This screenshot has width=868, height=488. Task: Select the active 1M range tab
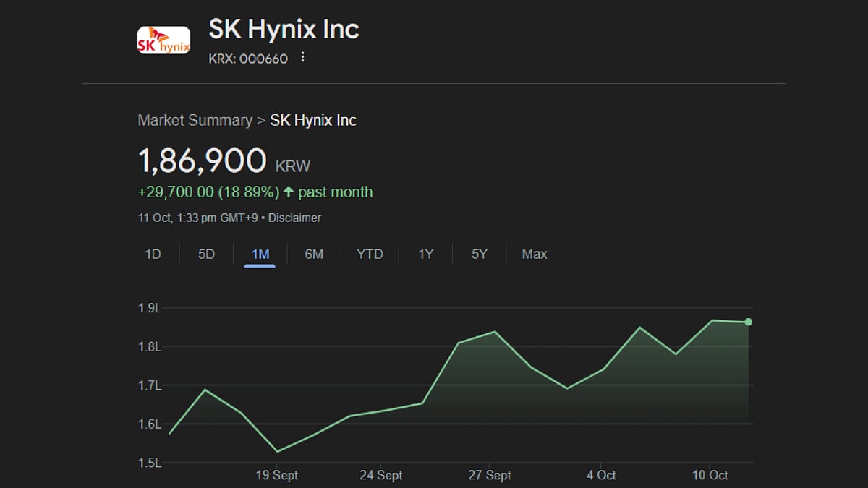[260, 254]
